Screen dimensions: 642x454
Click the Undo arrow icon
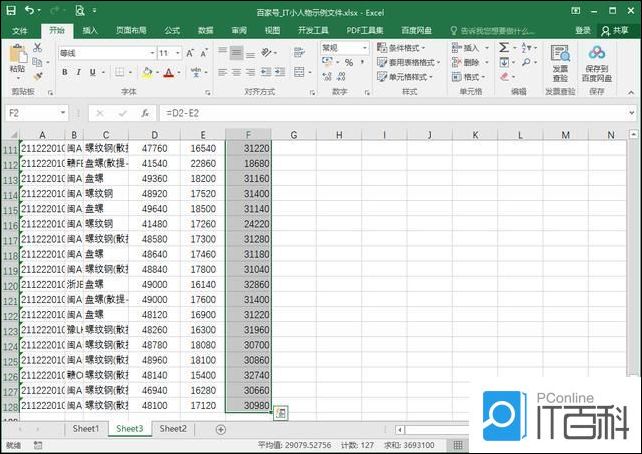tap(28, 10)
